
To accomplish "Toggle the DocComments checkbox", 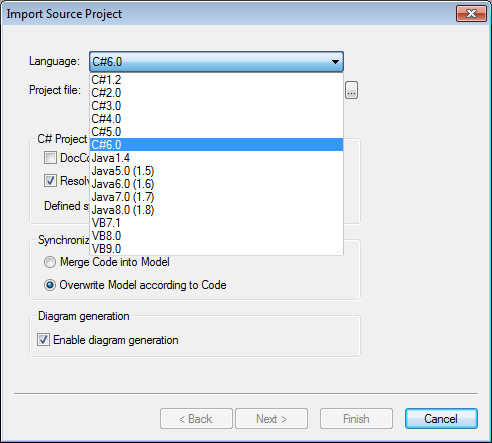I will tap(50, 158).
